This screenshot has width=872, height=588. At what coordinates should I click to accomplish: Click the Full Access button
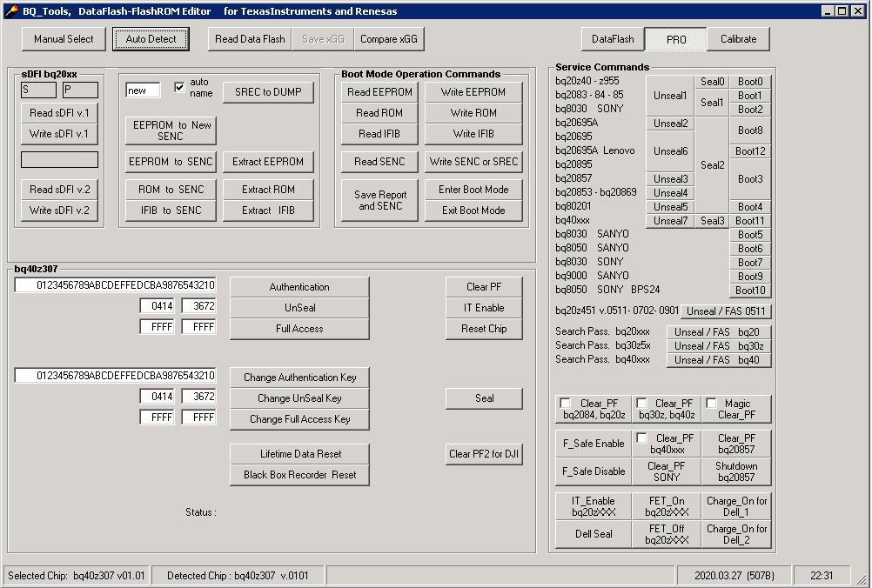pos(299,329)
